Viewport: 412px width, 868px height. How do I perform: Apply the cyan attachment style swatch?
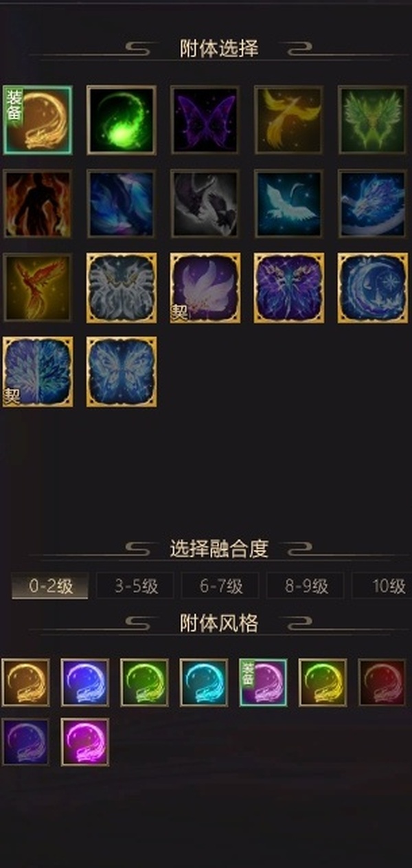pyautogui.click(x=204, y=682)
